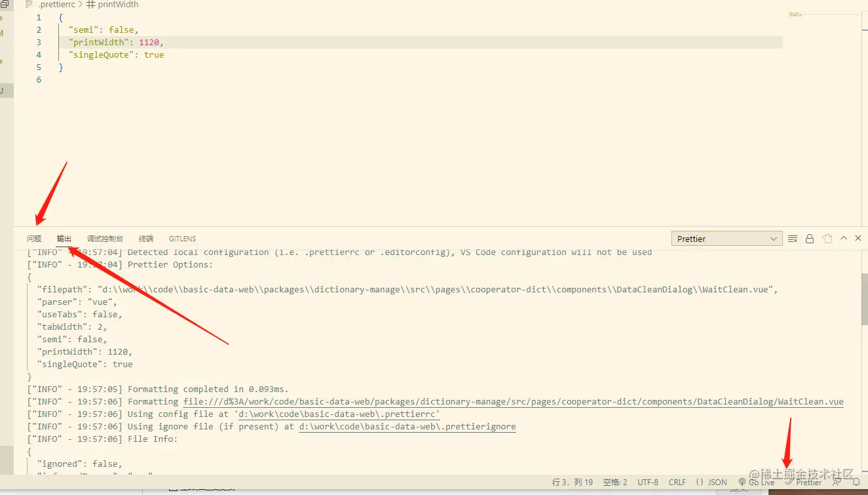Change indentation via 空格: 2
868x495 pixels.
pyautogui.click(x=615, y=483)
